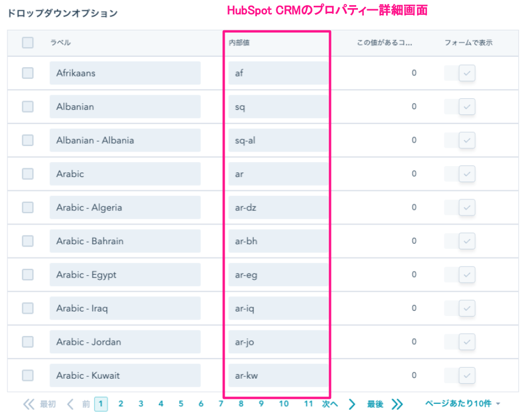Open the ページあたり10件 dropdown
This screenshot has height=420, width=528.
[463, 404]
